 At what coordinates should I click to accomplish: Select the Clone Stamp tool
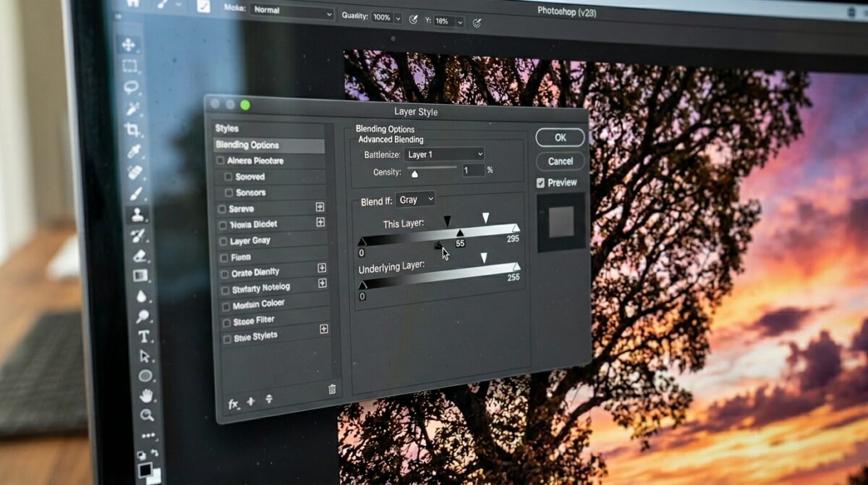click(136, 214)
